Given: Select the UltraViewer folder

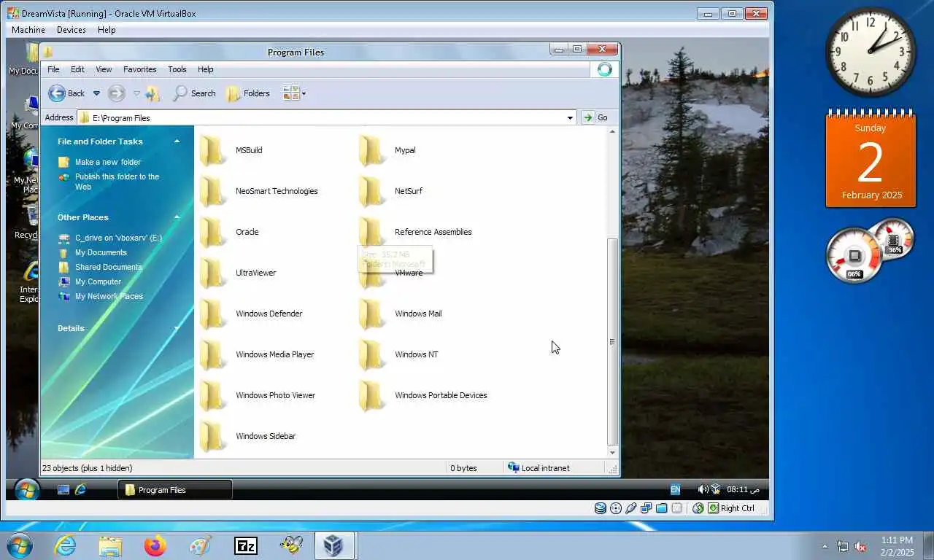Looking at the screenshot, I should (238, 273).
